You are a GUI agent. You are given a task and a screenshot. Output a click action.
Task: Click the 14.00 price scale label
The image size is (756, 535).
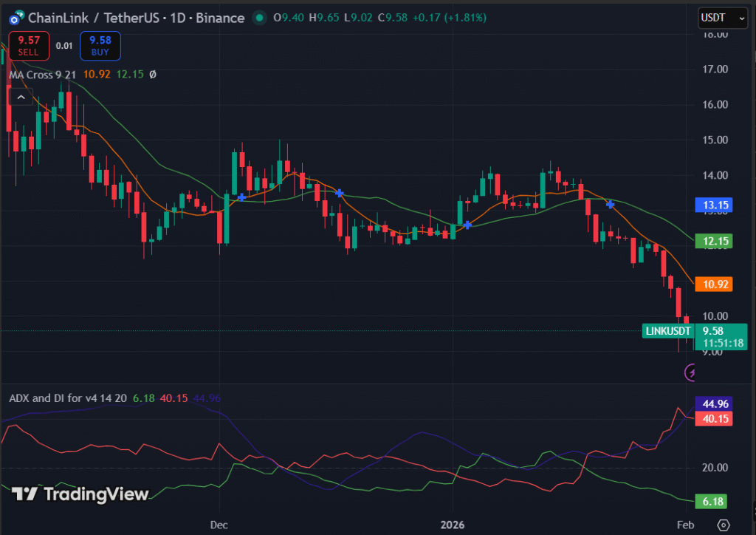coord(715,176)
